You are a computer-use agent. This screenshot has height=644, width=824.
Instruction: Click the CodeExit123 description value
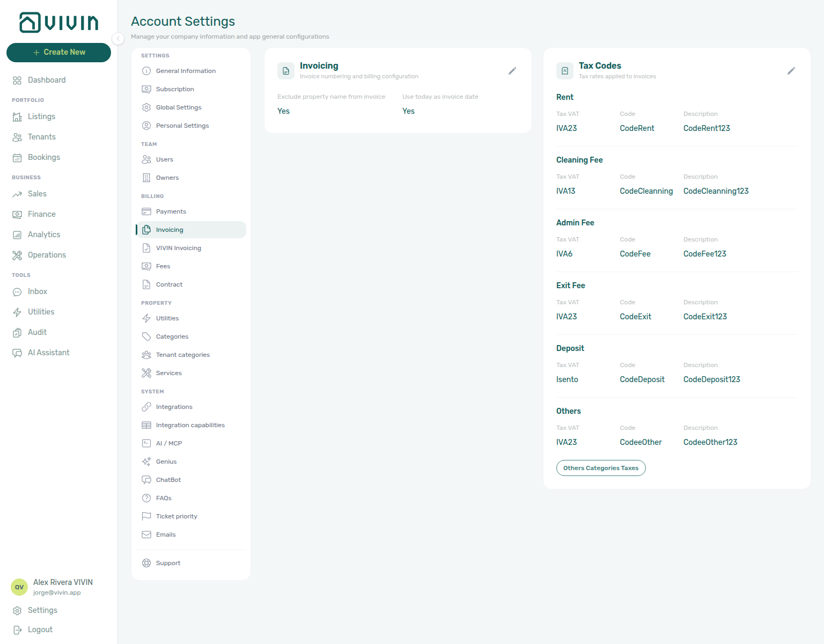pos(705,317)
